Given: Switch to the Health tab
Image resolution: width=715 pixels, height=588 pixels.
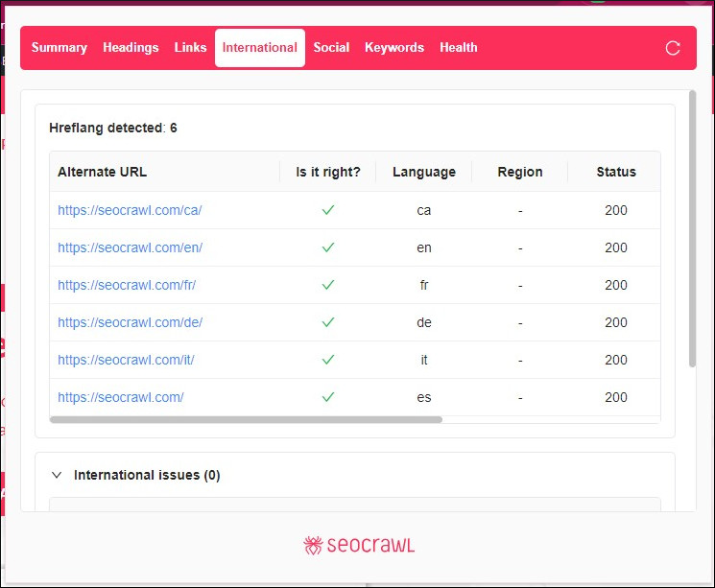Looking at the screenshot, I should tap(459, 47).
